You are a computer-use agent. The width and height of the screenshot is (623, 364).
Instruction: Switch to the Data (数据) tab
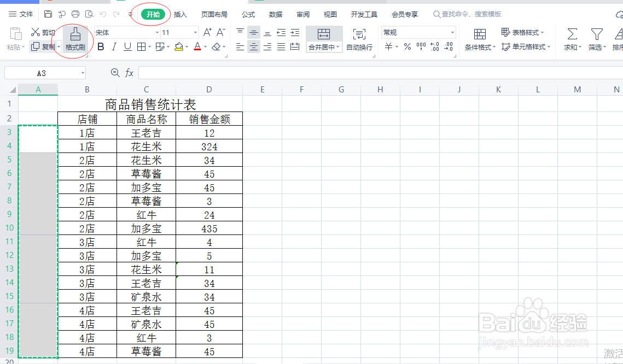point(275,15)
